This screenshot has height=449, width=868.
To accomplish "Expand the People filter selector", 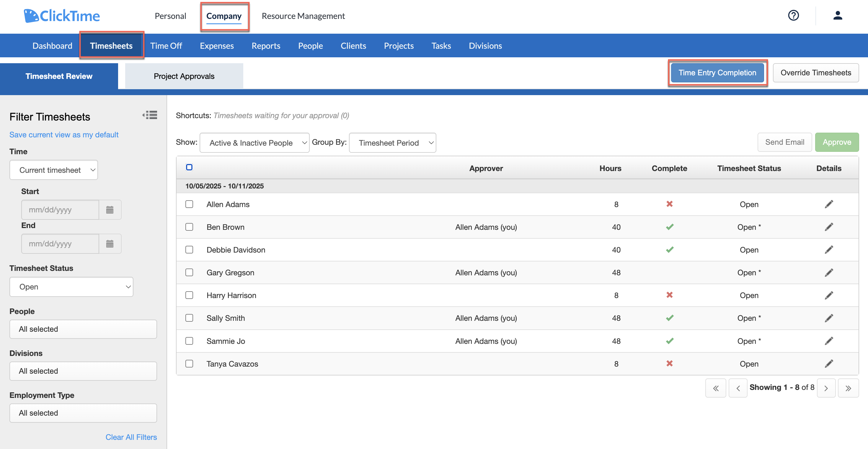I will point(83,329).
